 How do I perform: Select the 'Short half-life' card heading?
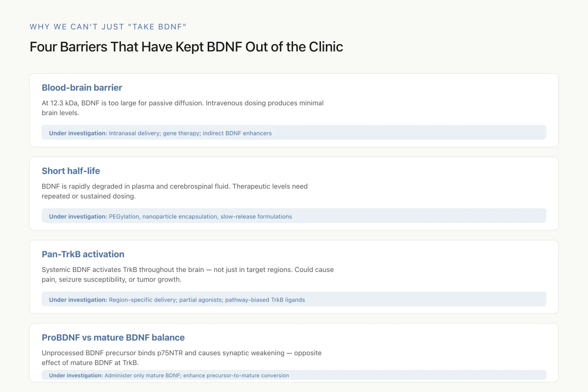coord(71,171)
